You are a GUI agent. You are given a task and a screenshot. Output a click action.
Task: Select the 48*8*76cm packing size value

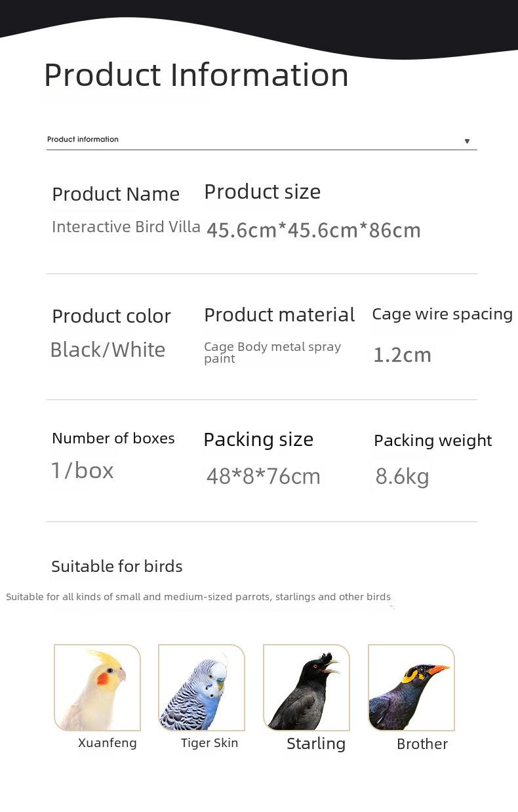point(263,476)
